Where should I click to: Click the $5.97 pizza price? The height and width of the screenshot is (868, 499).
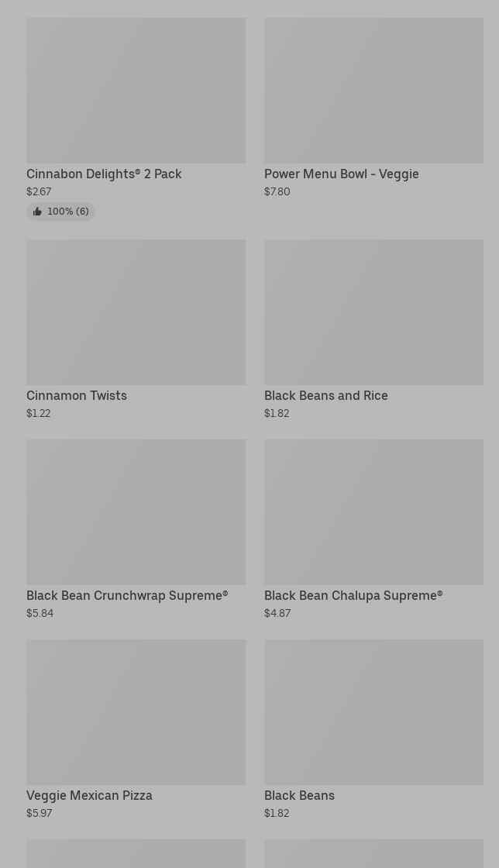(39, 814)
